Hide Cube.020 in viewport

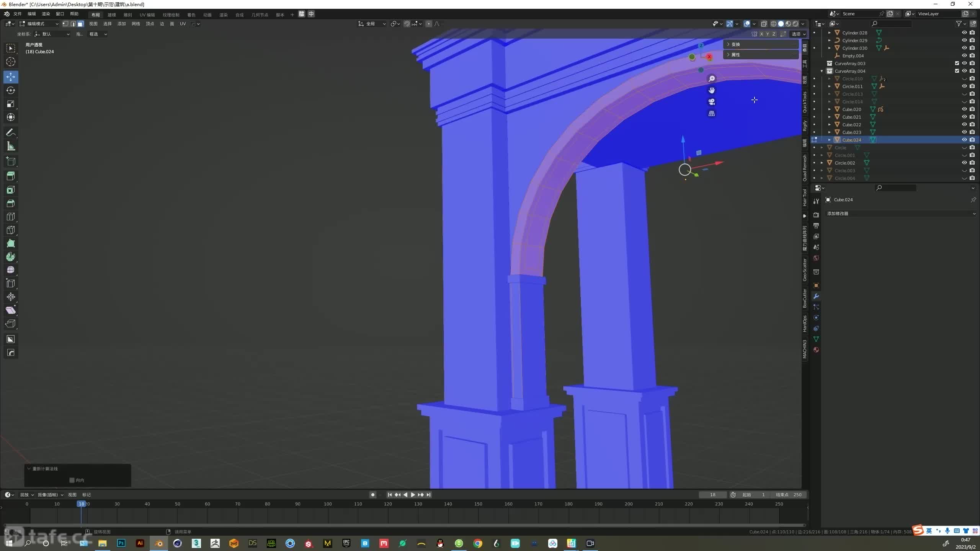pyautogui.click(x=964, y=109)
